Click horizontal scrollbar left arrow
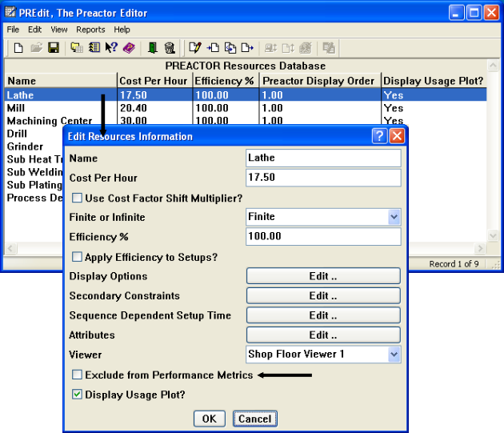Viewport: 504px width, 433px height. tap(10, 248)
